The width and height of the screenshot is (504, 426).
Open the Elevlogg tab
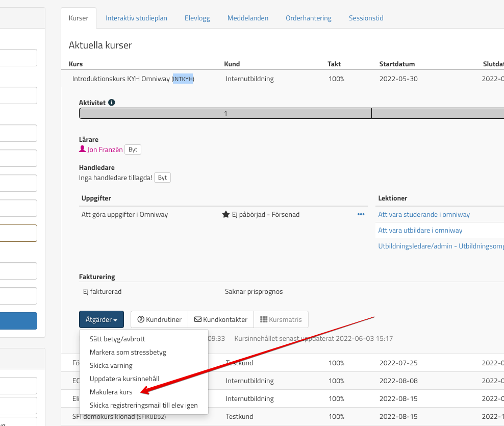[197, 18]
